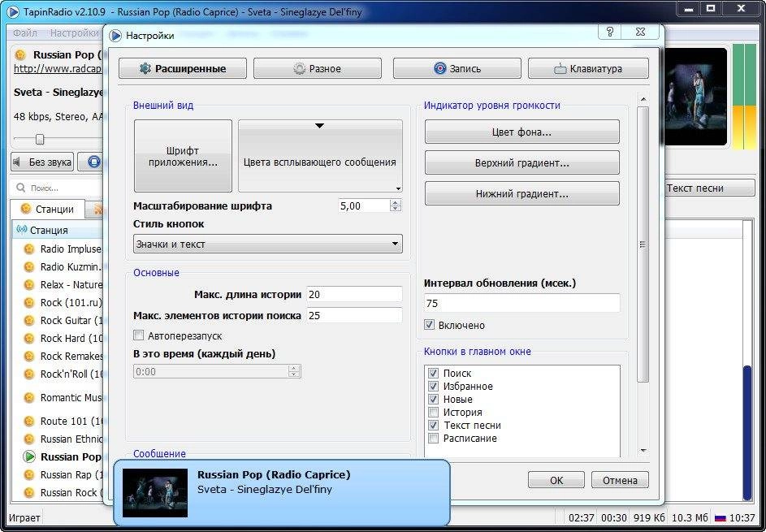Select Rock'n'Roll station
This screenshot has height=532, width=766.
(71, 374)
